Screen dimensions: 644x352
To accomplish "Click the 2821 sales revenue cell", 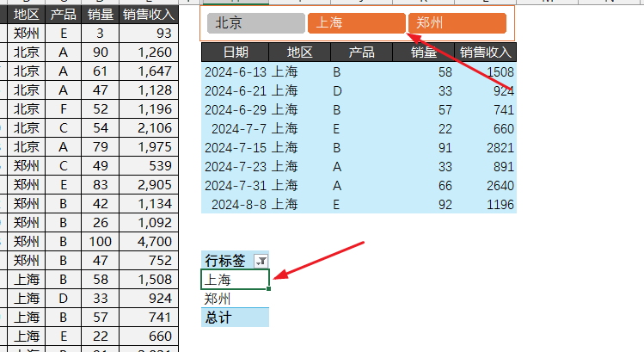I will point(486,148).
